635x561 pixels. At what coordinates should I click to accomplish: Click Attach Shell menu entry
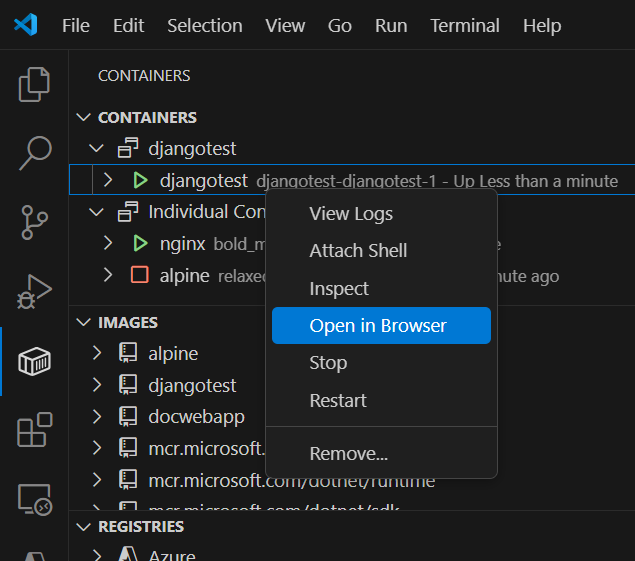(358, 250)
